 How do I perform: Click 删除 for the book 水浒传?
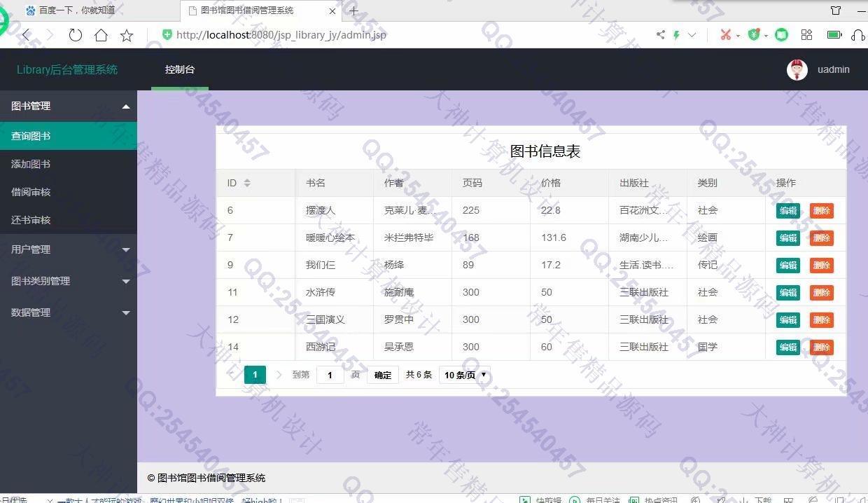(x=822, y=293)
